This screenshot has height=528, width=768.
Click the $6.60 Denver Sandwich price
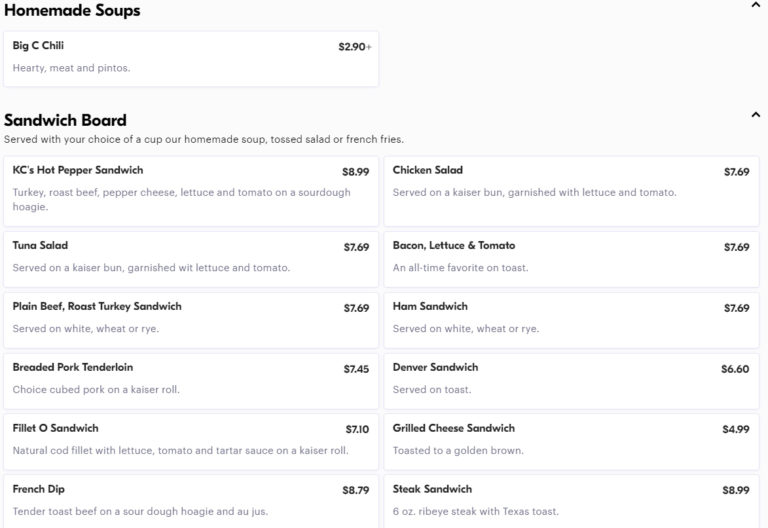click(735, 369)
